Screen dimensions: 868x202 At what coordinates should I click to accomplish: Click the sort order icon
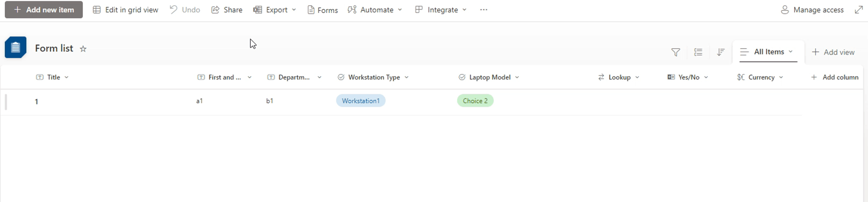pos(720,52)
